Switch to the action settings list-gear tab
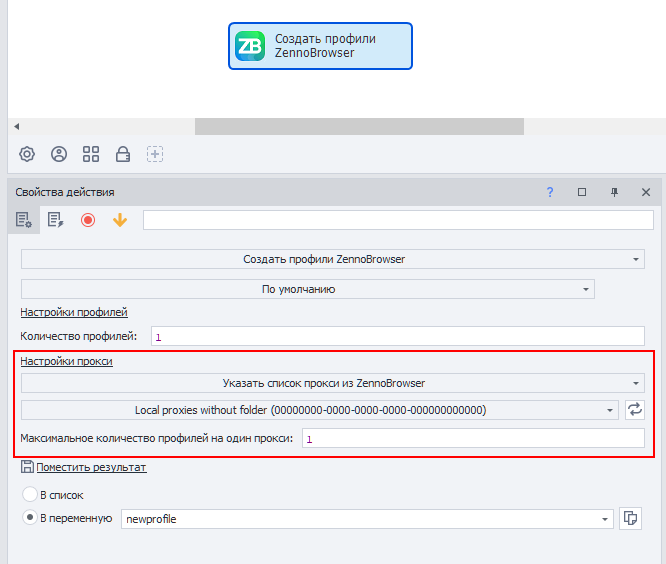Screen dimensions: 666x564 pyautogui.click(x=24, y=220)
